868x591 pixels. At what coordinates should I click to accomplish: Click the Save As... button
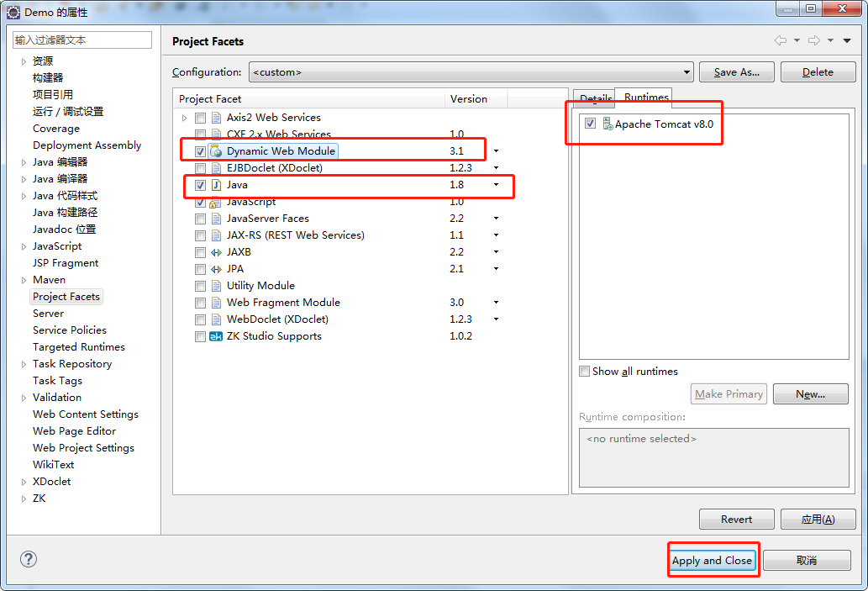(x=736, y=72)
